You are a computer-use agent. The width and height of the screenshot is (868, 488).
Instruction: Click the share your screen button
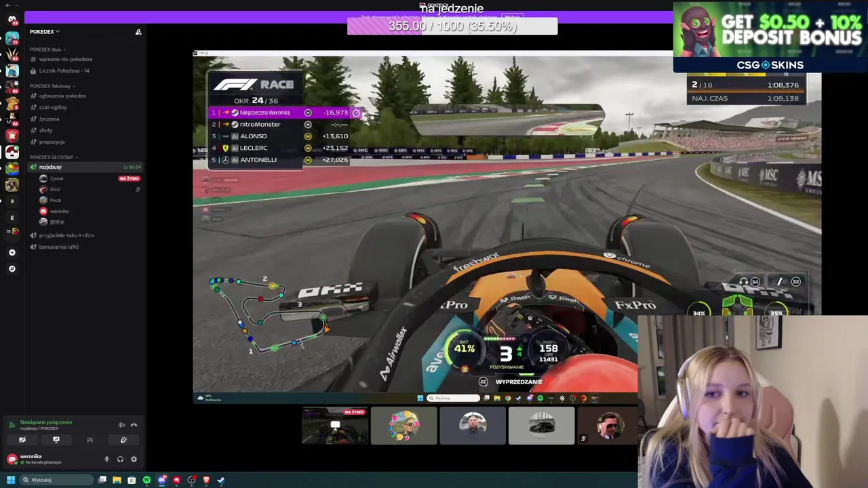tap(56, 440)
